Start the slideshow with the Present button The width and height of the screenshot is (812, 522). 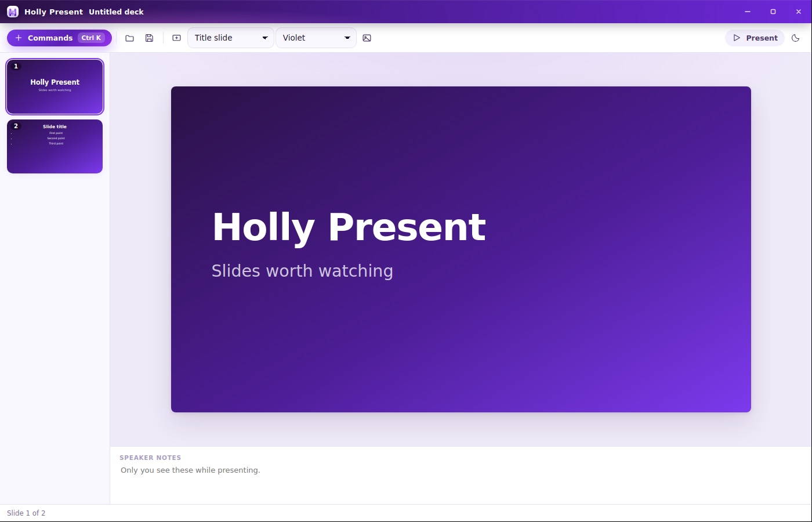point(755,38)
